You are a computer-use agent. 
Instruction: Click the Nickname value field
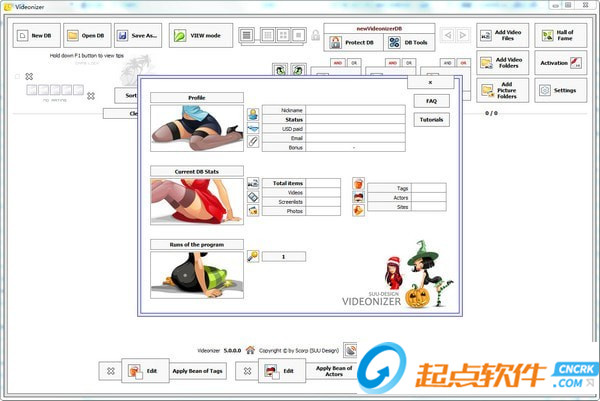355,110
